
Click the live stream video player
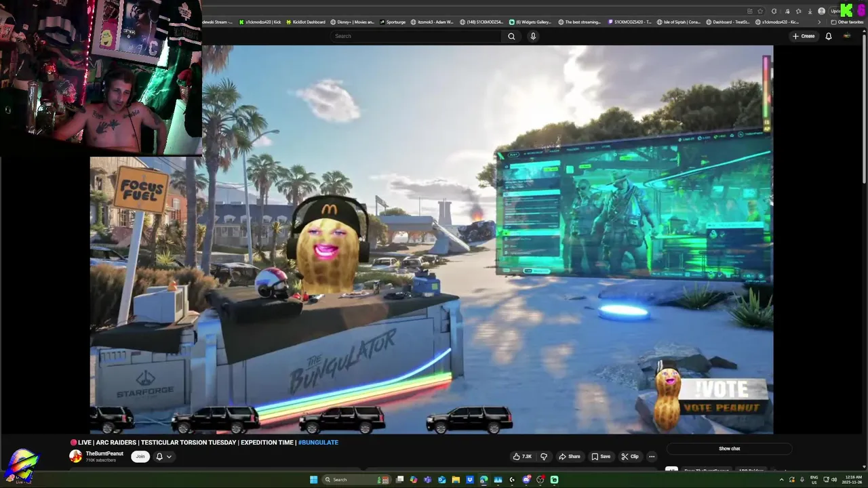431,239
